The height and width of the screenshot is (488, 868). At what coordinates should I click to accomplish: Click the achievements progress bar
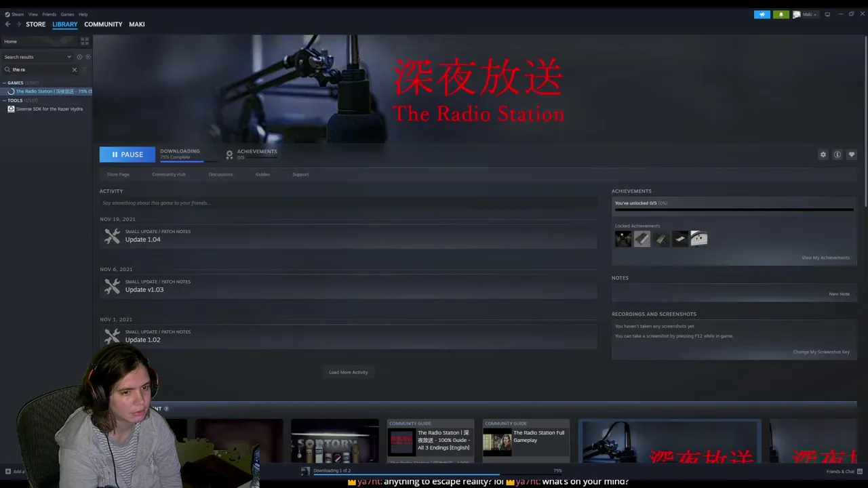[734, 209]
